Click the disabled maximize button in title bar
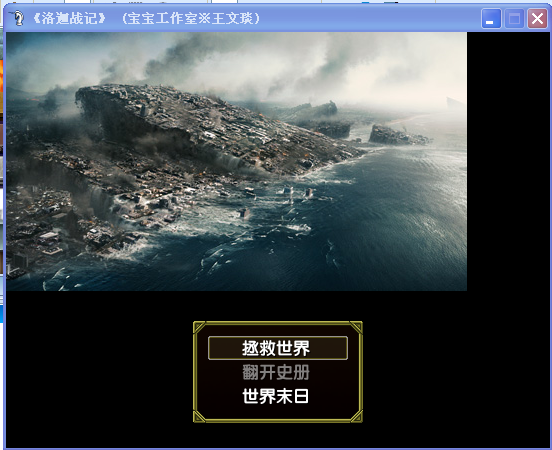 pyautogui.click(x=514, y=18)
